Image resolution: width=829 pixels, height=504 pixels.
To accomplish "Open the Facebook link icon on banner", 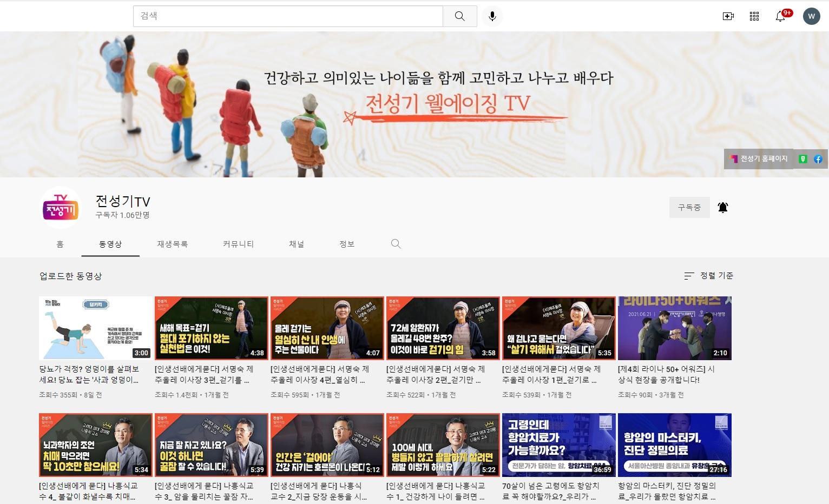I will [818, 159].
